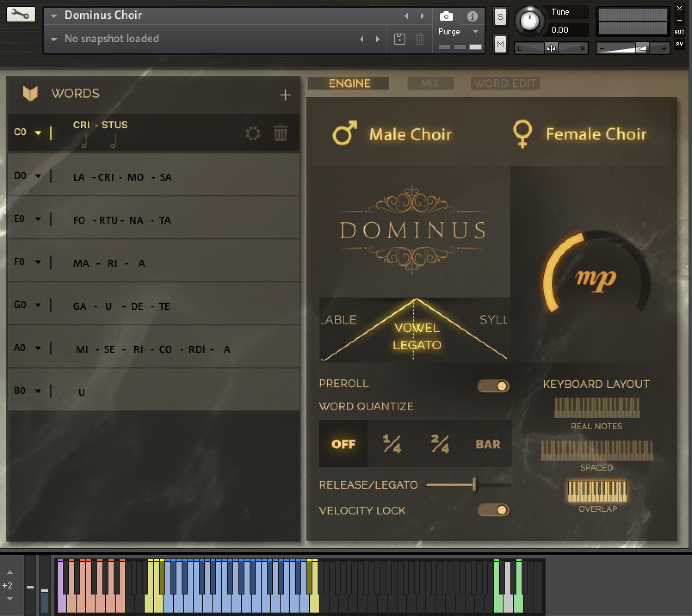This screenshot has height=616, width=692.
Task: Take an instrument snapshot with the camera icon
Action: pos(446,15)
